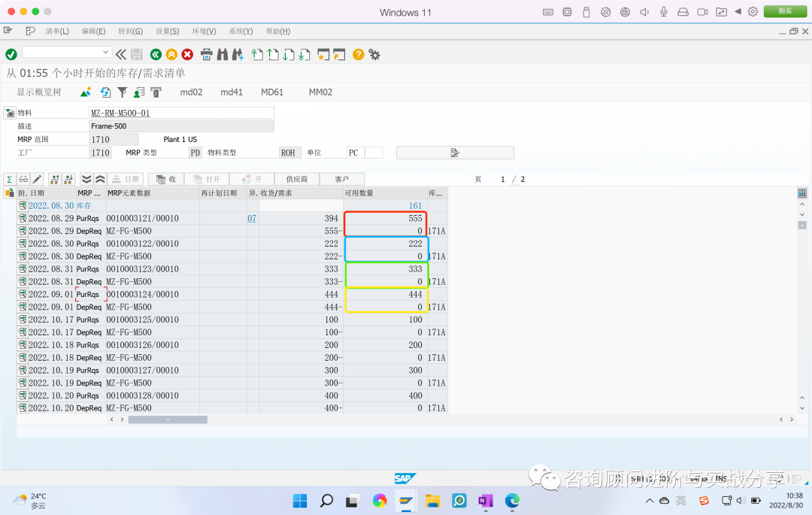Click the details icon for 2022.08.30 库存 row
Viewport: 812px width, 515px height.
[23, 205]
